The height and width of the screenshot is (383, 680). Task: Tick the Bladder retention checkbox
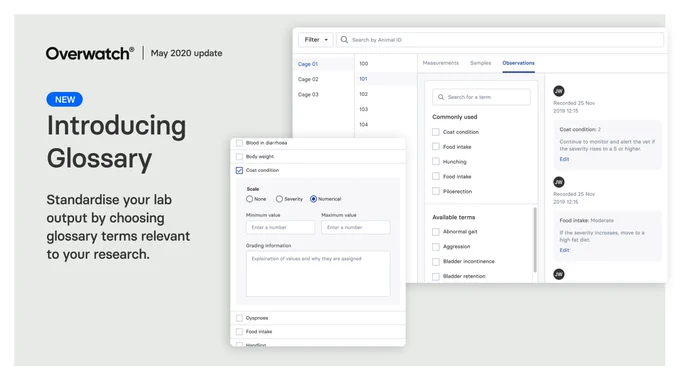436,276
